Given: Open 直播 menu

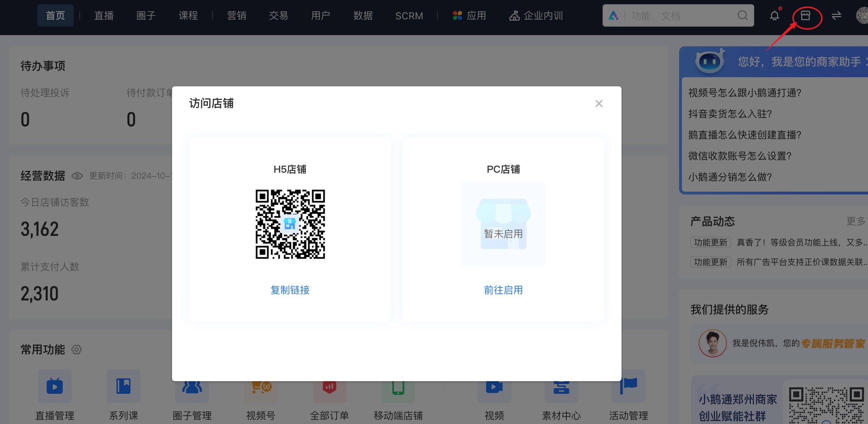Looking at the screenshot, I should click(104, 15).
